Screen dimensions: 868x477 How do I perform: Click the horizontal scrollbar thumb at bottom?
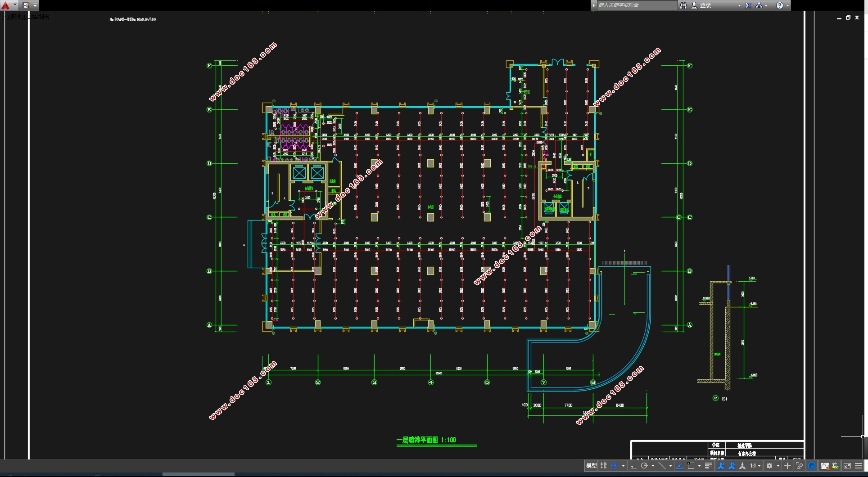(198, 474)
